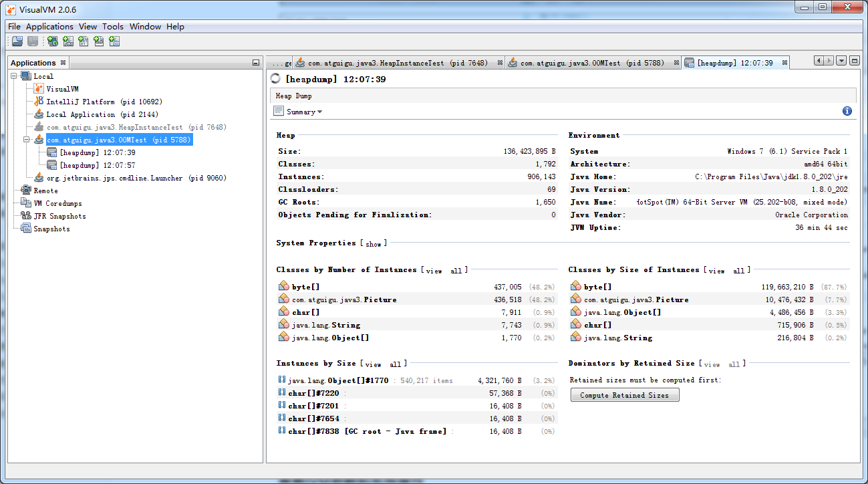868x484 pixels.
Task: Open the Applications menu
Action: (49, 27)
